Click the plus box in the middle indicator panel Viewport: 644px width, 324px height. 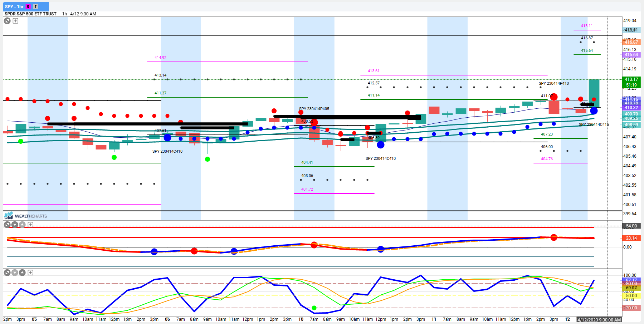click(x=30, y=225)
